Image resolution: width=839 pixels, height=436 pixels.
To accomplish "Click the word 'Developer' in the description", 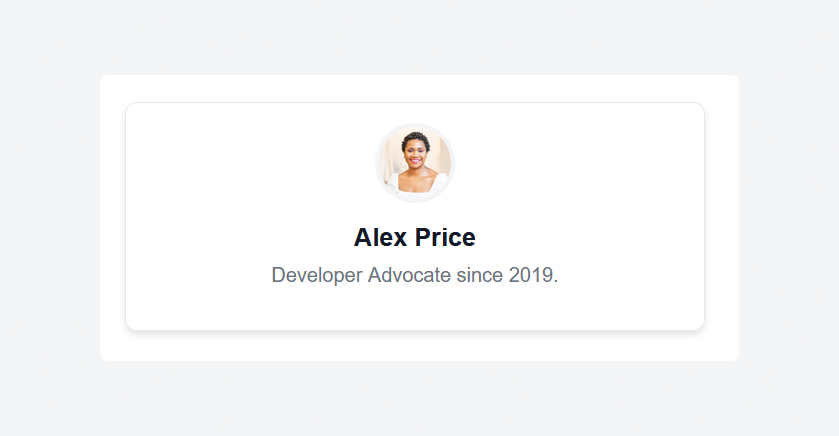I will pos(316,275).
